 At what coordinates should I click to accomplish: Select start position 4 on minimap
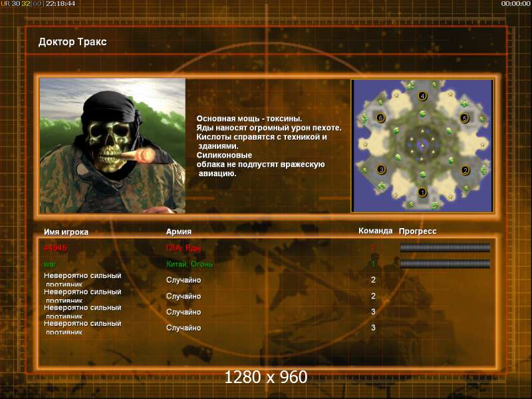pyautogui.click(x=422, y=96)
